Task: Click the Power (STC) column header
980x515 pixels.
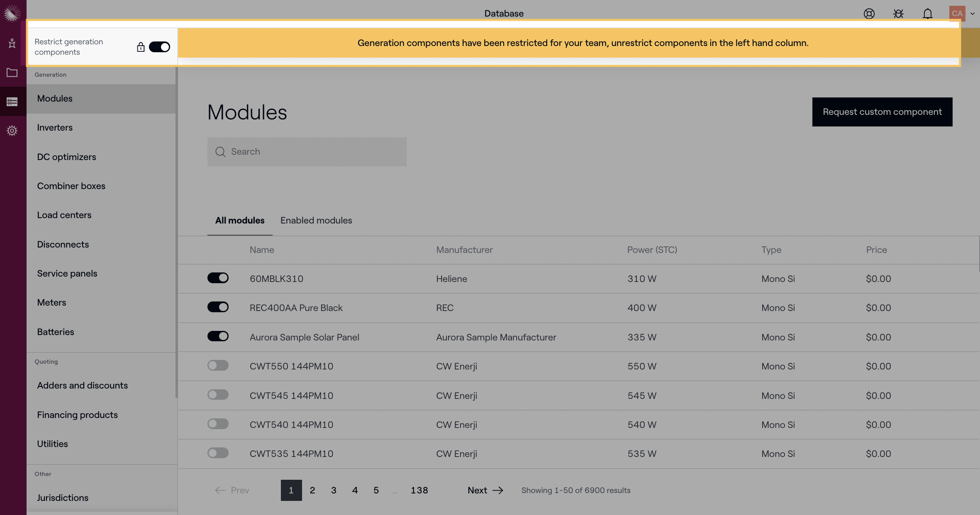Action: [652, 250]
